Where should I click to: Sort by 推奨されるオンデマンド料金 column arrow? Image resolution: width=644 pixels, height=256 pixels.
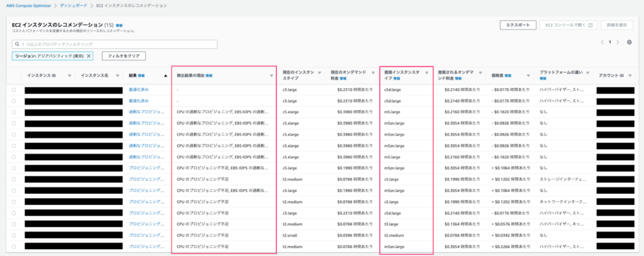480,72
